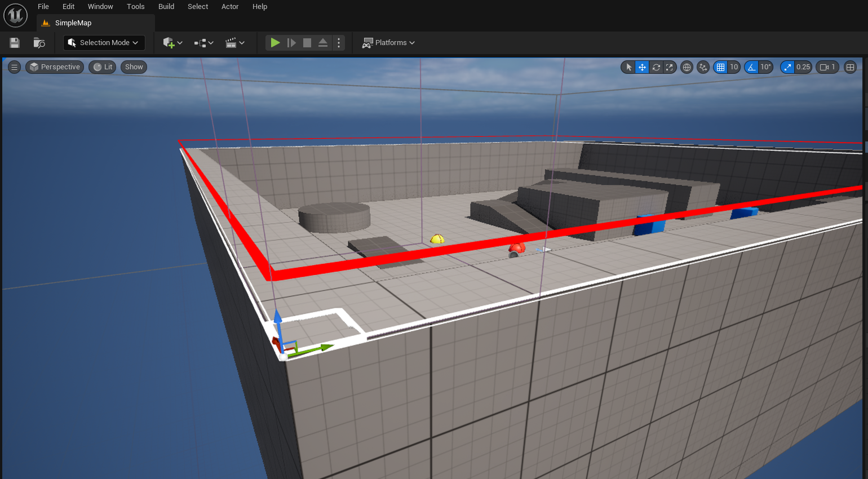Save the current level with the disk icon

point(15,43)
